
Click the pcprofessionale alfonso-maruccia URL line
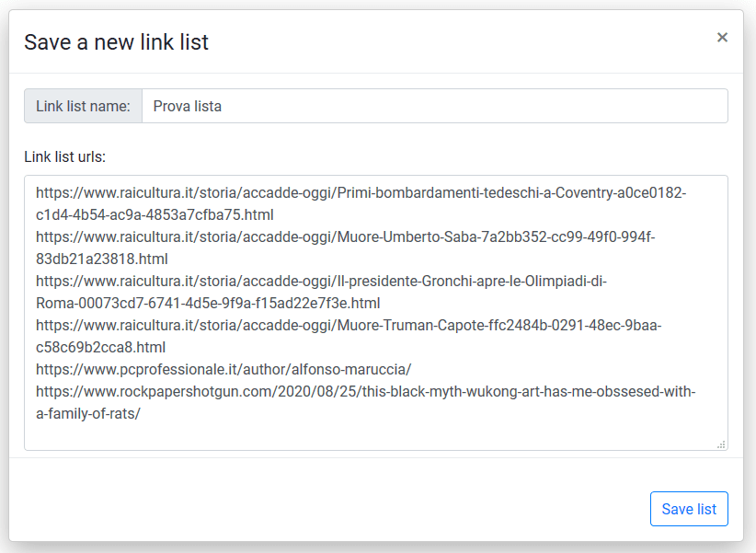point(223,370)
